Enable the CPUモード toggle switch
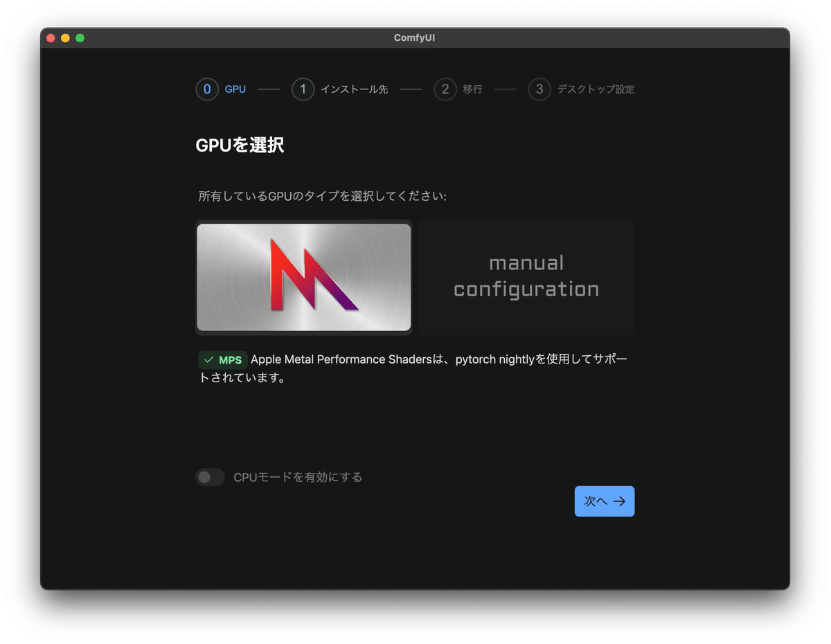This screenshot has height=644, width=831. click(210, 477)
